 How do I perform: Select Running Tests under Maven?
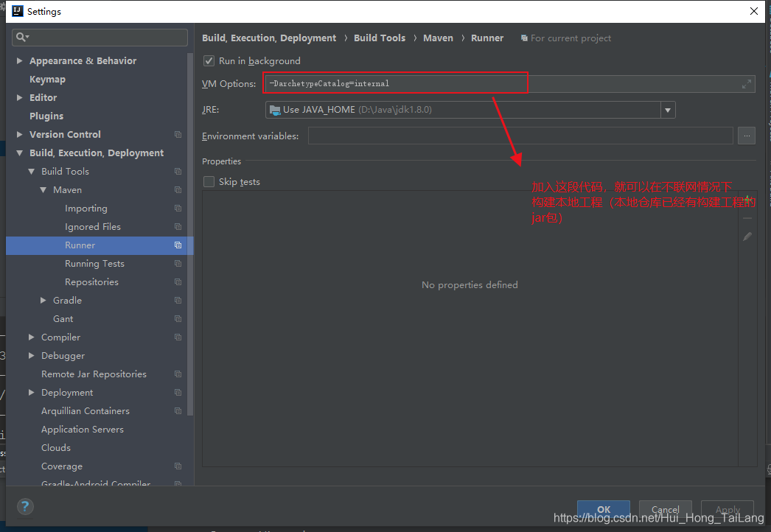tap(94, 264)
